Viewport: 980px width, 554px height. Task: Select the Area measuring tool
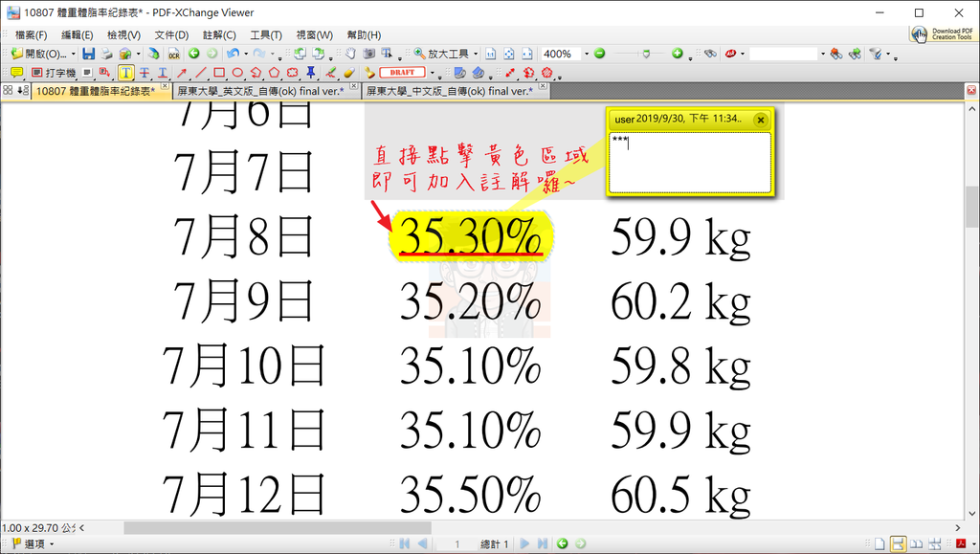tap(547, 73)
